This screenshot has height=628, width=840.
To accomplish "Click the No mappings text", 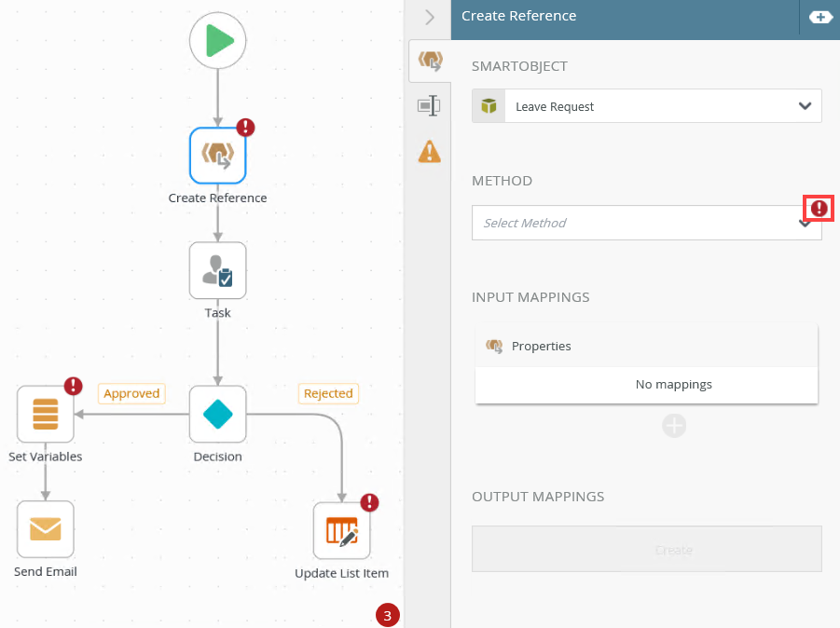I will tap(674, 385).
